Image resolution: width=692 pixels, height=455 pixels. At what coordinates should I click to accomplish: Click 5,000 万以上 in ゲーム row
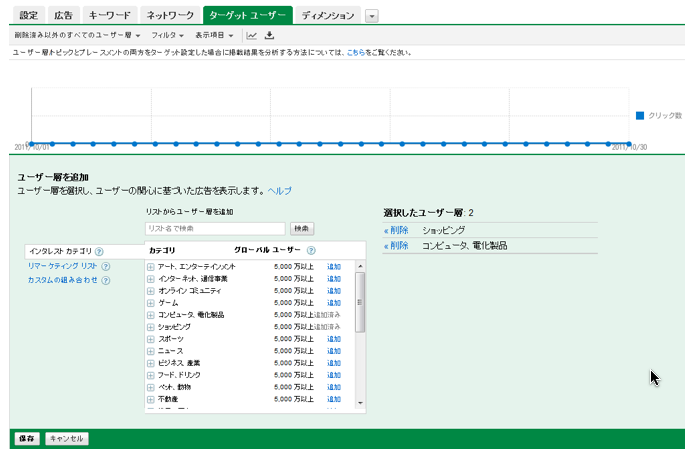293,303
